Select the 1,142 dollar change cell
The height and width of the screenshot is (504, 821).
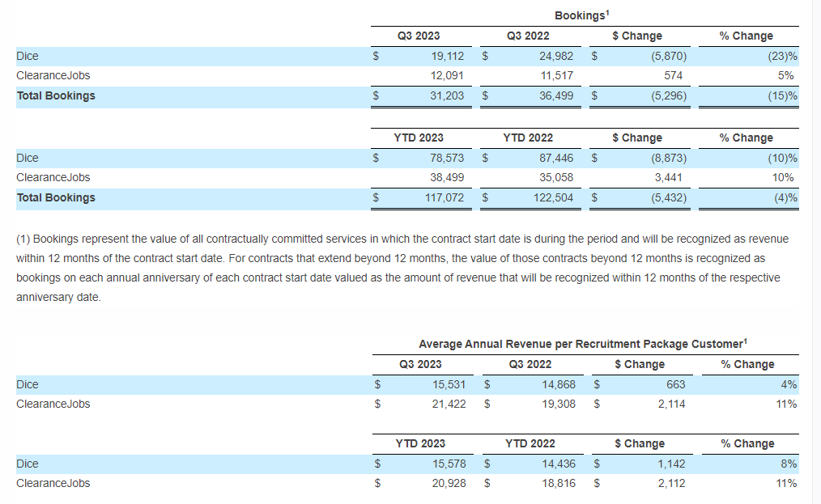click(672, 464)
